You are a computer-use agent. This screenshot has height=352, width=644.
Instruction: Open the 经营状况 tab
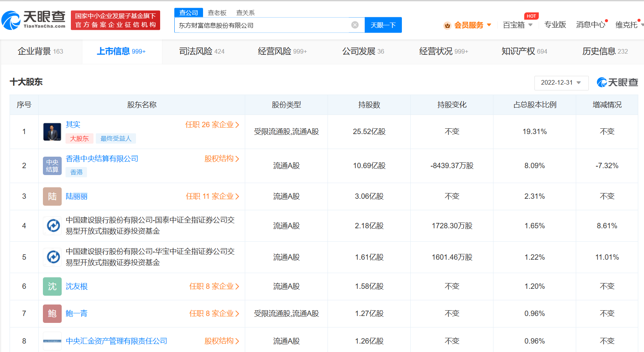[444, 51]
